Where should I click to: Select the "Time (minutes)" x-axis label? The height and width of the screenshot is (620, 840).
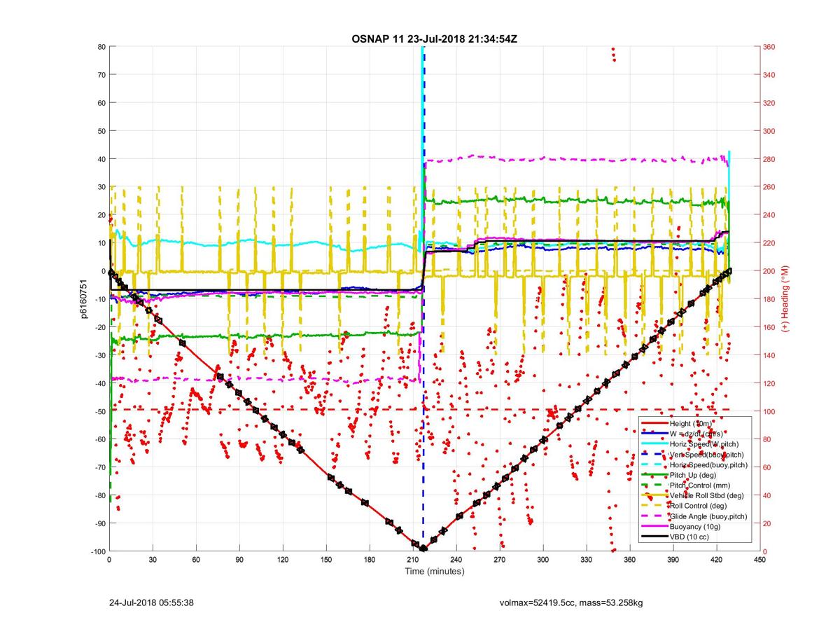[x=434, y=571]
